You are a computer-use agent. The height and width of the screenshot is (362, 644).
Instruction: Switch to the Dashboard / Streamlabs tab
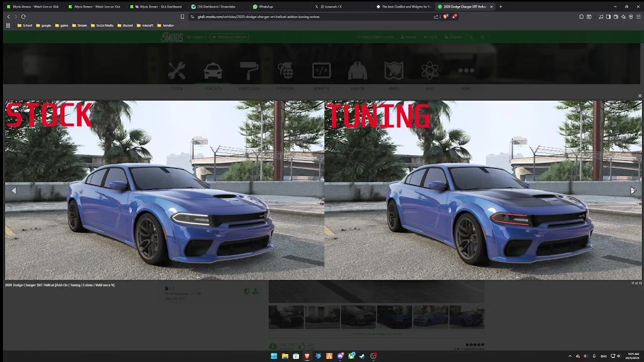(218, 7)
